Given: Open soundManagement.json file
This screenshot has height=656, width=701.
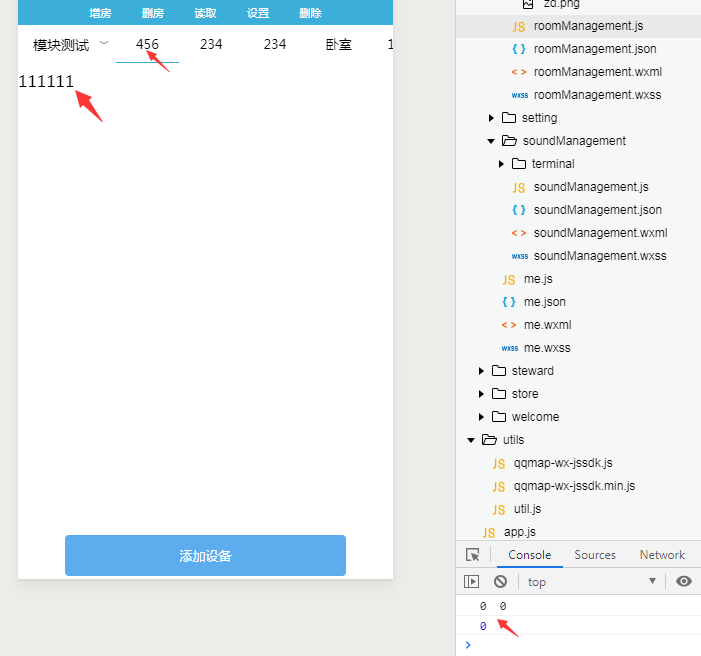Looking at the screenshot, I should (x=597, y=210).
